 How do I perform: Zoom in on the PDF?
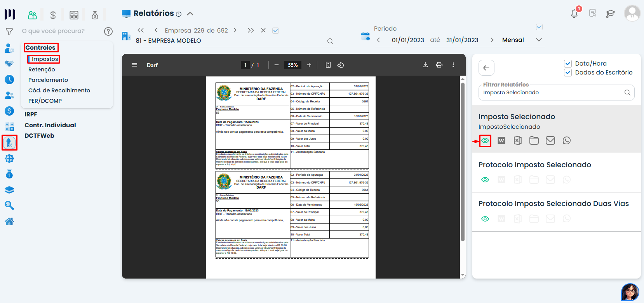[309, 65]
